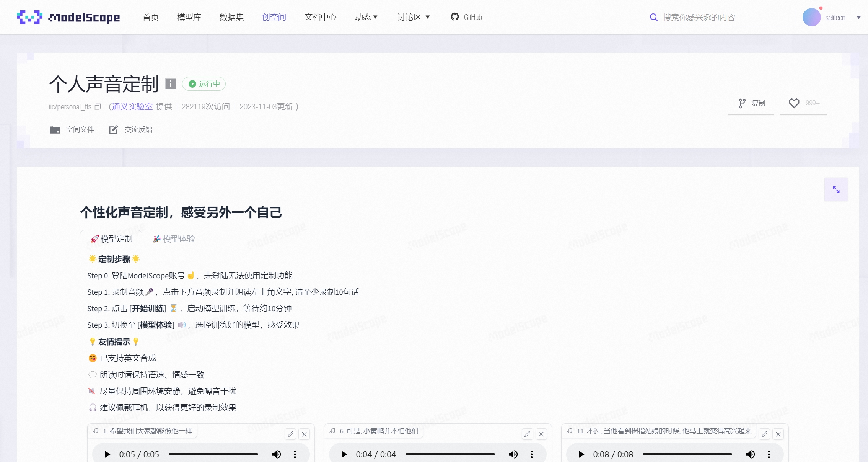The image size is (868, 462).
Task: Click the ModelScope logo
Action: tap(68, 17)
